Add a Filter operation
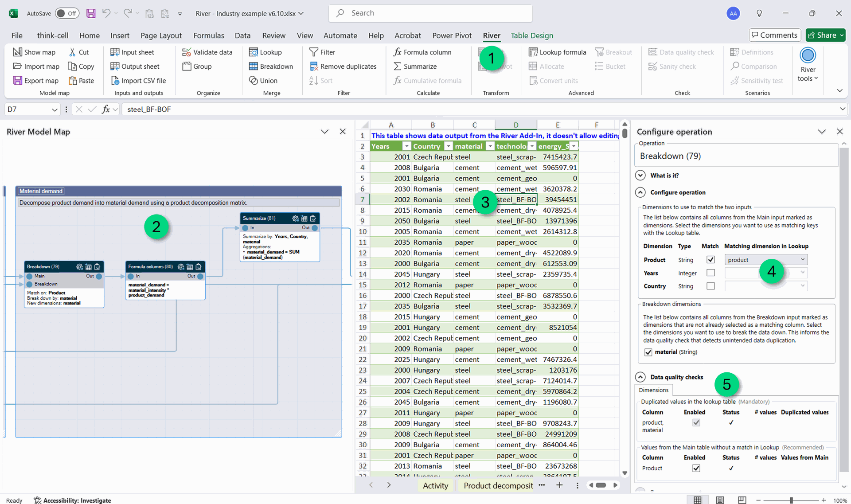 coord(322,52)
